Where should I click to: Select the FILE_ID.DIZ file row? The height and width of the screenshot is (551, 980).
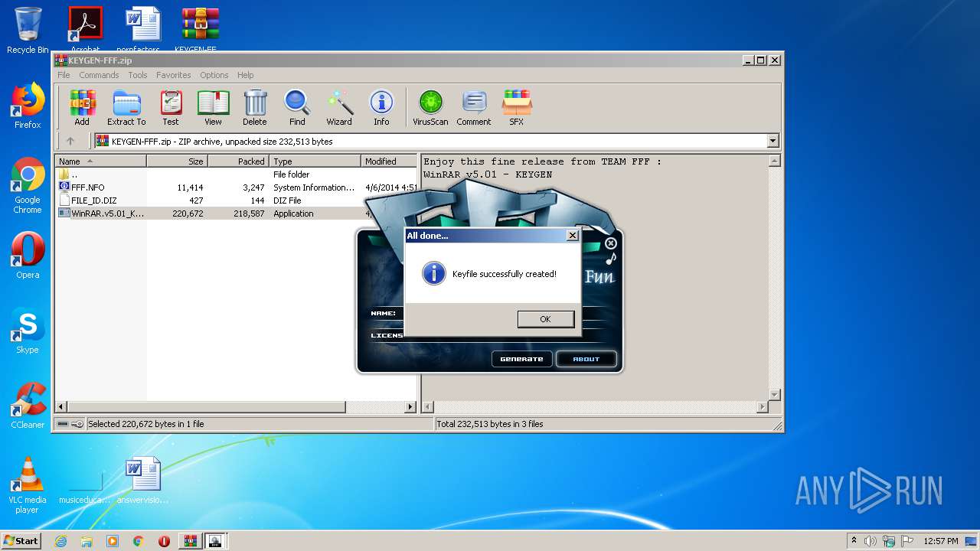tap(237, 201)
